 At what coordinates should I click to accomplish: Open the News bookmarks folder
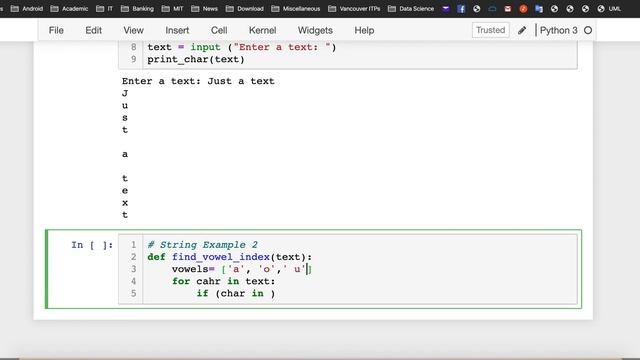pos(204,9)
